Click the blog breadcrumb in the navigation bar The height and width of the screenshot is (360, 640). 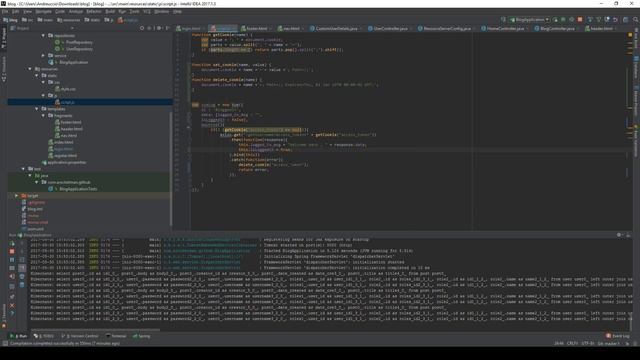pyautogui.click(x=10, y=20)
